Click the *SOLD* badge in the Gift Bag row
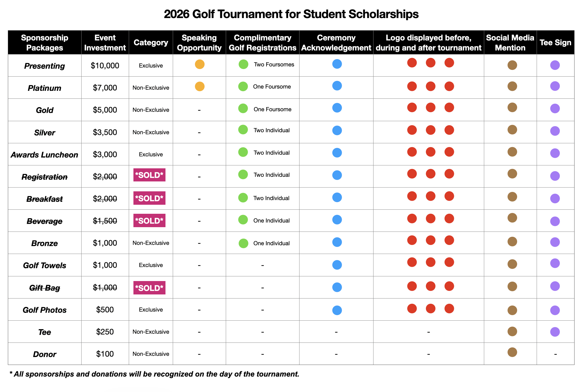585x392 pixels. coord(149,288)
